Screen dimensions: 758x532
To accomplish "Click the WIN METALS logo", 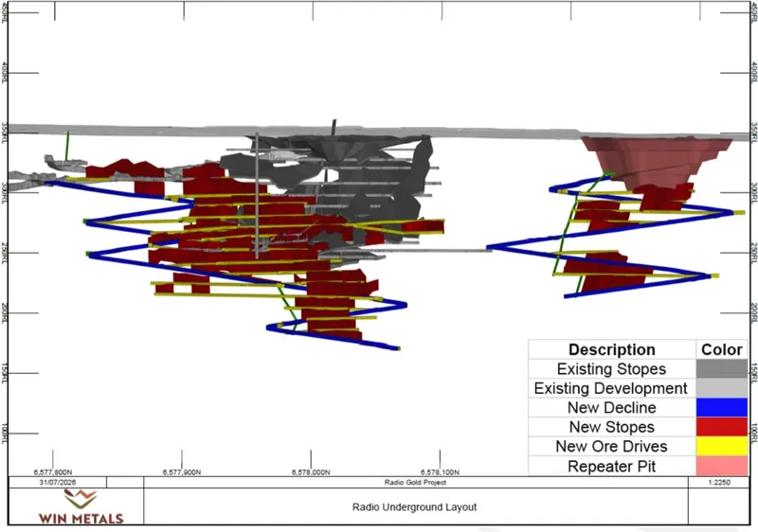I will [81, 506].
